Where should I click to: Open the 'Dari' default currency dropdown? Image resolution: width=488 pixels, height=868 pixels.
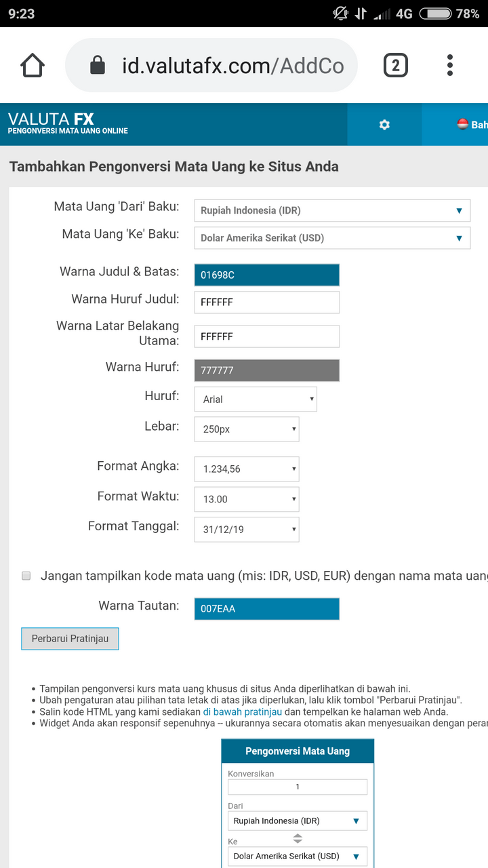coord(331,211)
